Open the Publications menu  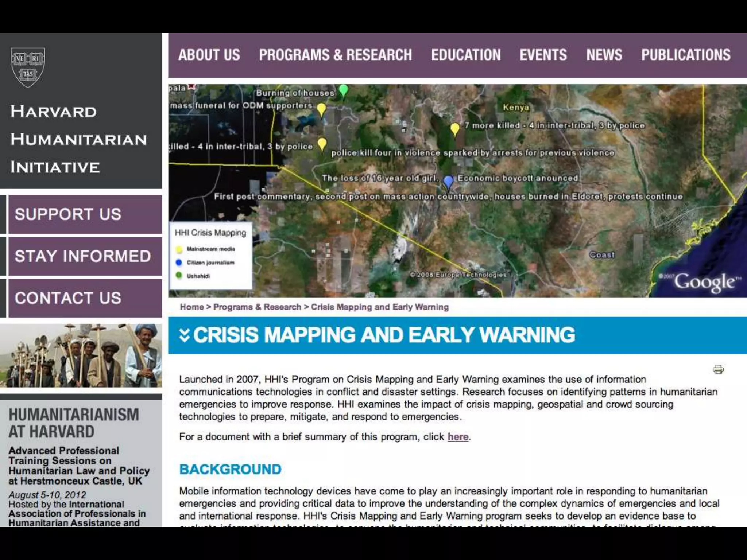click(686, 55)
